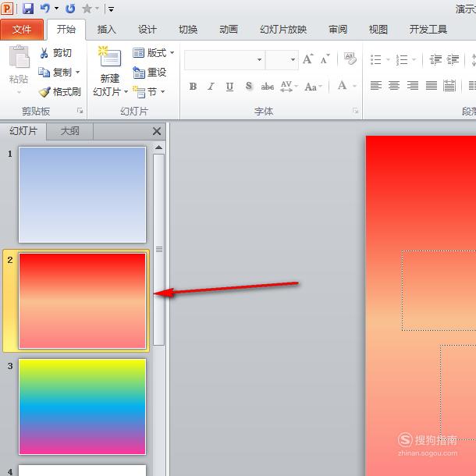Click the Redo icon in quick access toolbar

point(70,9)
